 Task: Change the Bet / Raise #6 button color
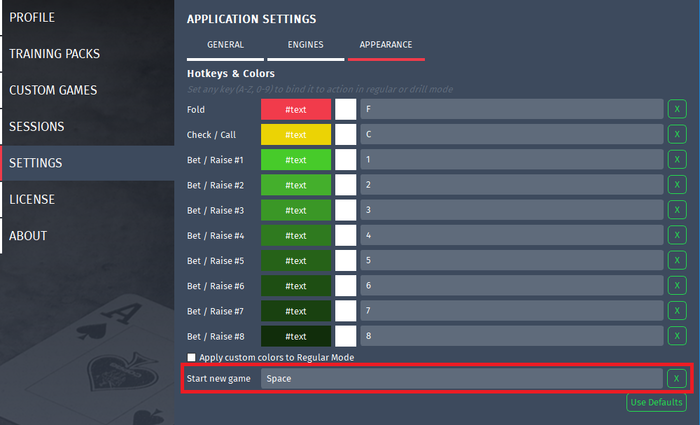pyautogui.click(x=296, y=286)
